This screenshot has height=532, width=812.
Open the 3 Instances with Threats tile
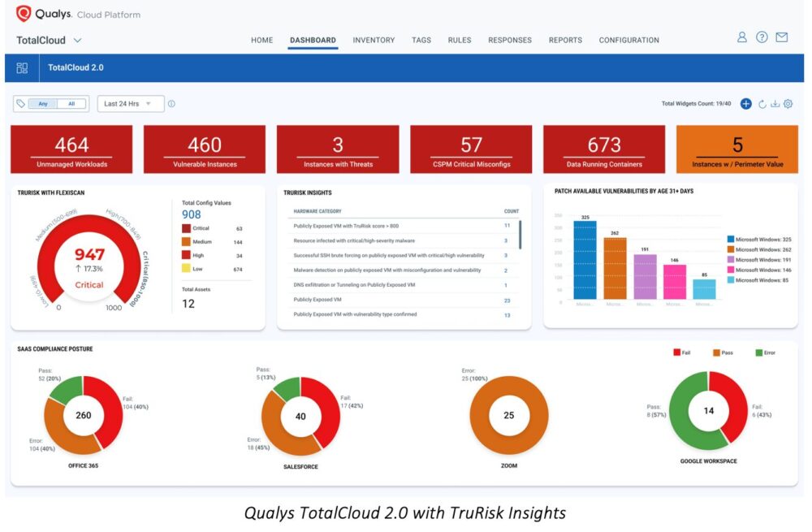click(x=338, y=149)
